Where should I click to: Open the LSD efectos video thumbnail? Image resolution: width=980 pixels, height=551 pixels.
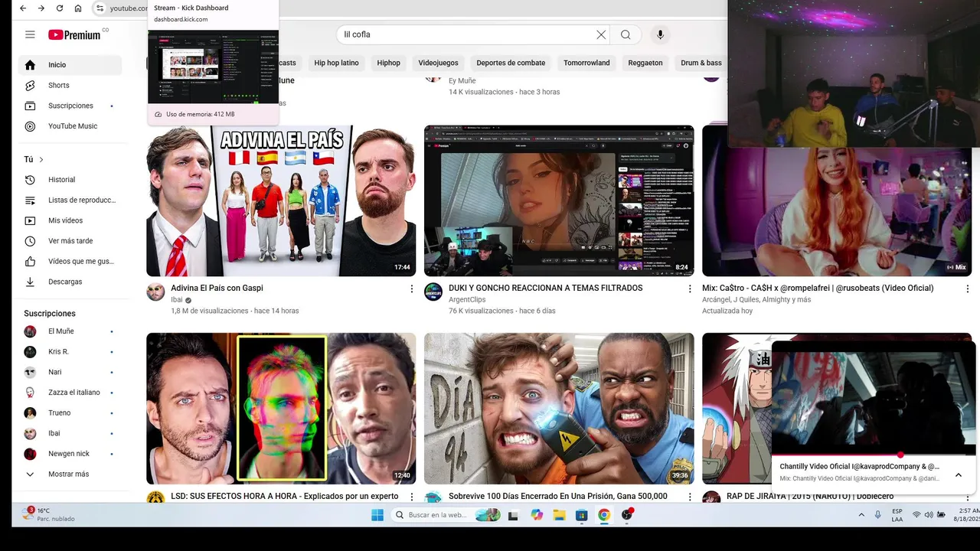click(281, 408)
